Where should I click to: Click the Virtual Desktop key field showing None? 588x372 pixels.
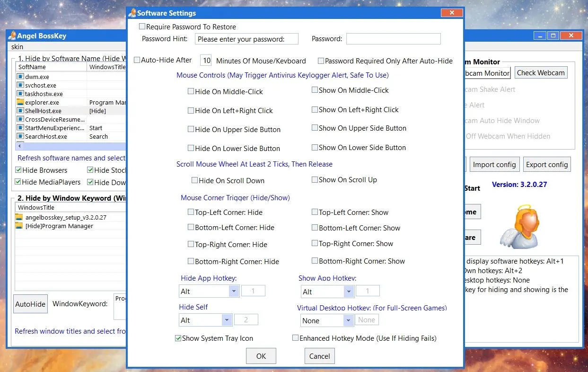(x=367, y=320)
